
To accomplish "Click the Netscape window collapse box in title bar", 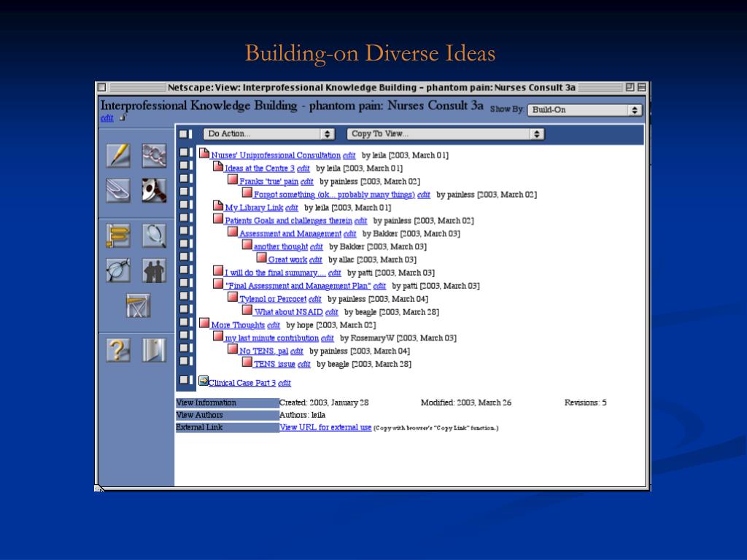I will (642, 87).
